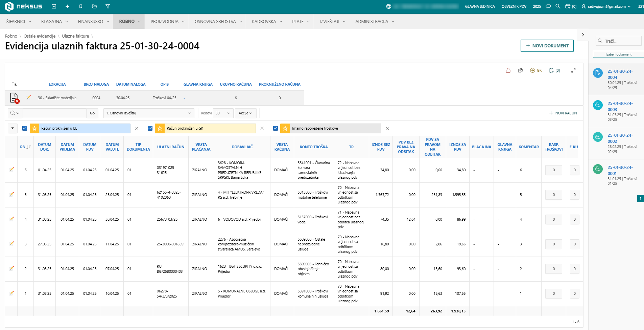Open the PROIZVODNJA menu

[x=168, y=21]
